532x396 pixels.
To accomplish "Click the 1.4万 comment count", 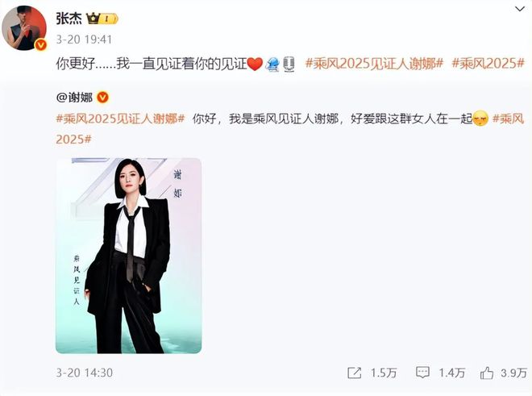I will (x=451, y=373).
